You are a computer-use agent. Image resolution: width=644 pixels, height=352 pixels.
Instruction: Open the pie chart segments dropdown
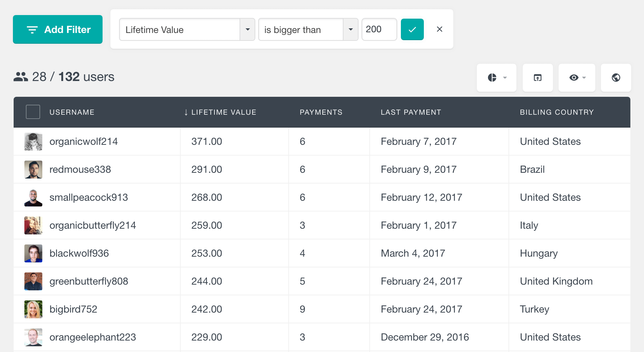[497, 78]
